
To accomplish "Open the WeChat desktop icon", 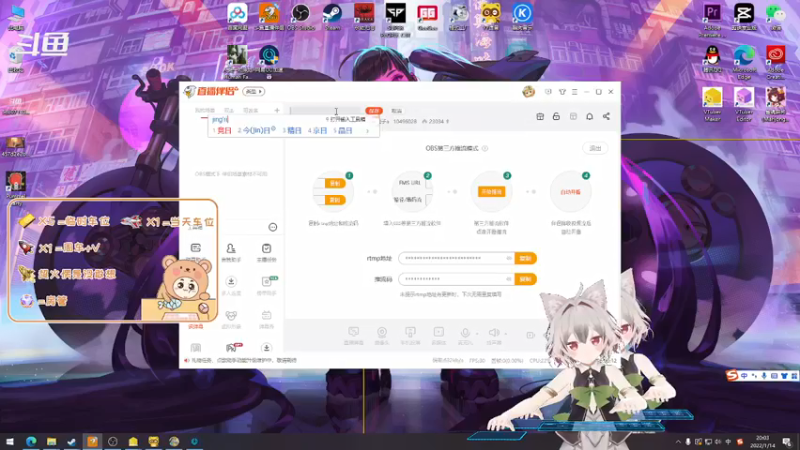I will [776, 16].
